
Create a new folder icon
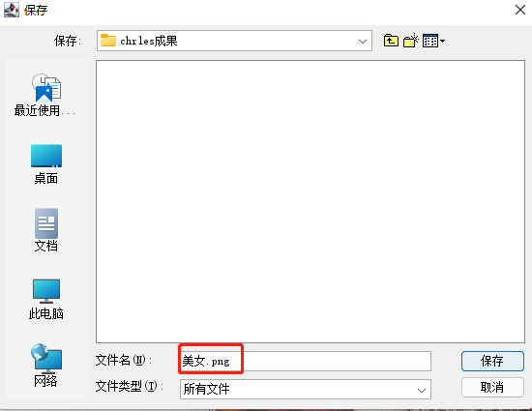(410, 41)
